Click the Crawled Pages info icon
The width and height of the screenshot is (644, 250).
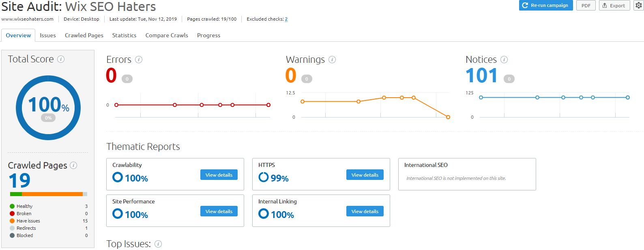click(x=73, y=165)
